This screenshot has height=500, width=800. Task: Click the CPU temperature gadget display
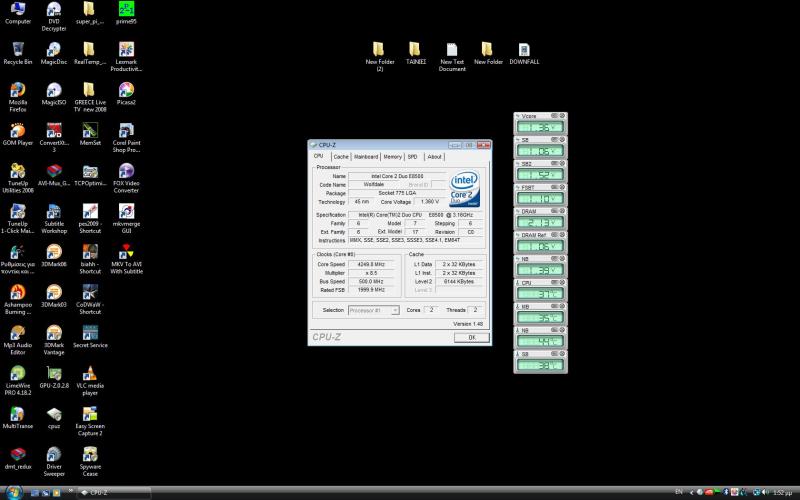(x=540, y=294)
